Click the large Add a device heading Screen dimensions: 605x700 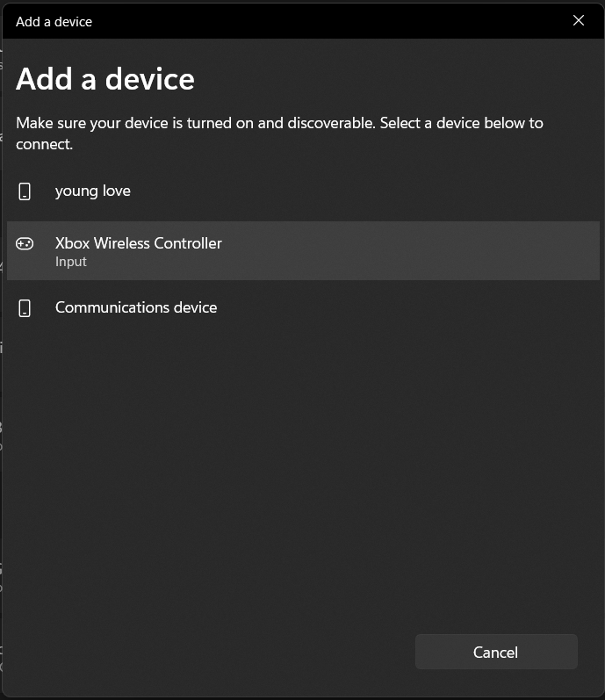(105, 79)
